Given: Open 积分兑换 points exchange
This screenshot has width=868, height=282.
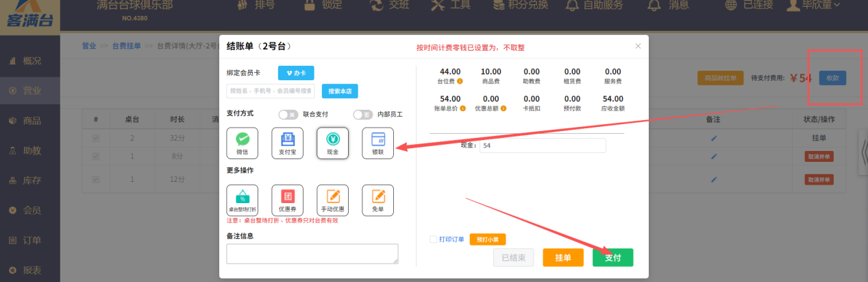Looking at the screenshot, I should [x=519, y=5].
